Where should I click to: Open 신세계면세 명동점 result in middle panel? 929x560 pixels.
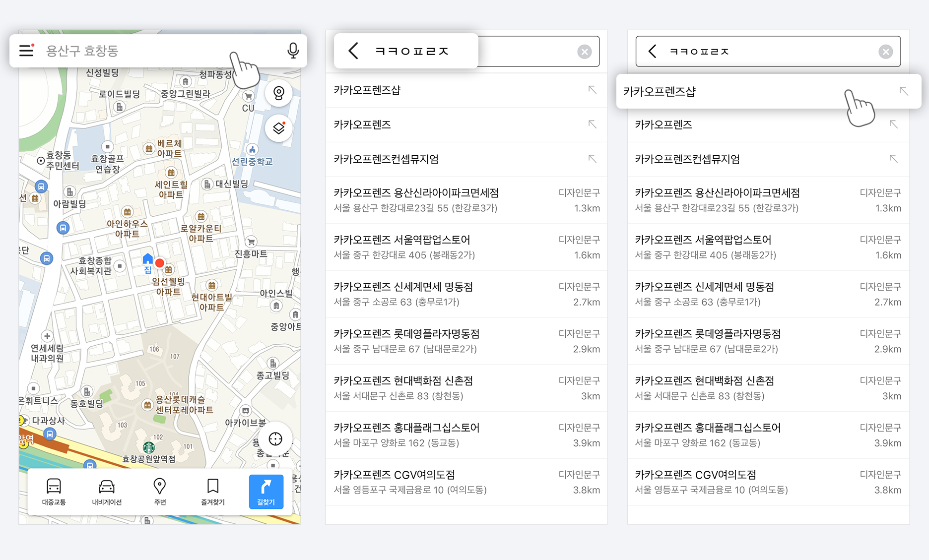466,294
